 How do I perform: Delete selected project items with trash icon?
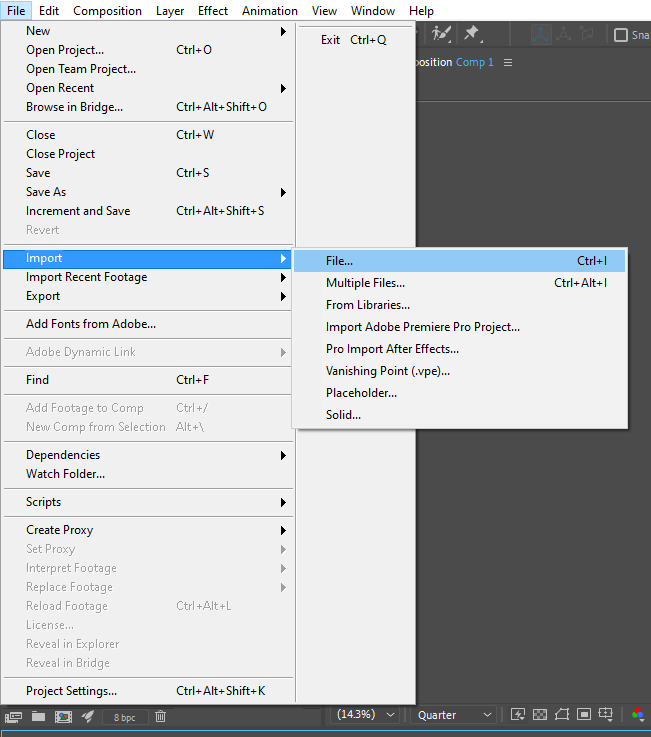(x=160, y=716)
